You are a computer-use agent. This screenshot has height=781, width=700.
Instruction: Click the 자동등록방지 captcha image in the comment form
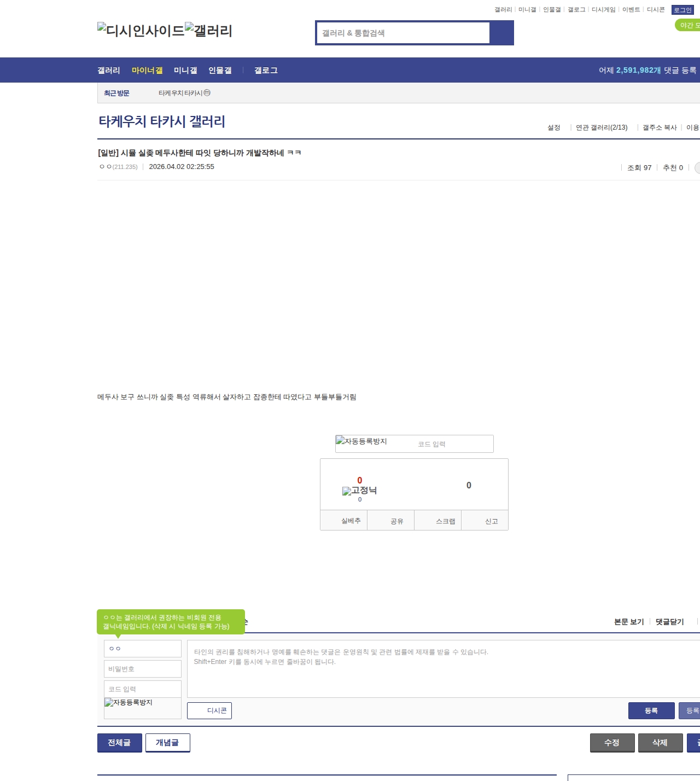[129, 703]
